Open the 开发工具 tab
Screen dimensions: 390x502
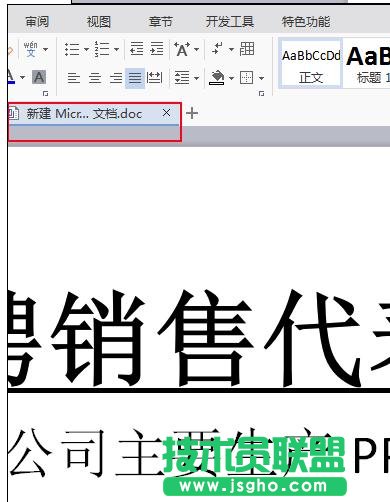click(230, 22)
